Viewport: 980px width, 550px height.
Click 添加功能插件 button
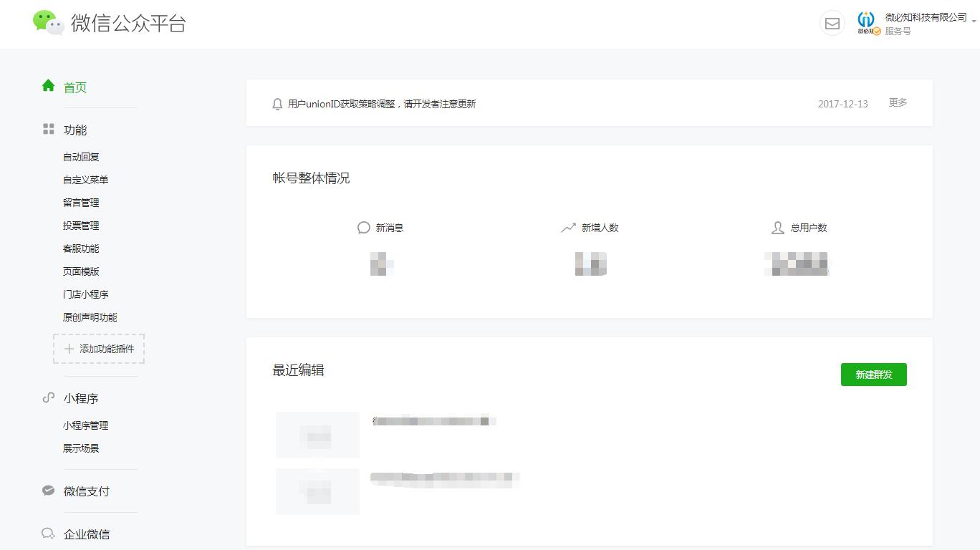pos(99,349)
